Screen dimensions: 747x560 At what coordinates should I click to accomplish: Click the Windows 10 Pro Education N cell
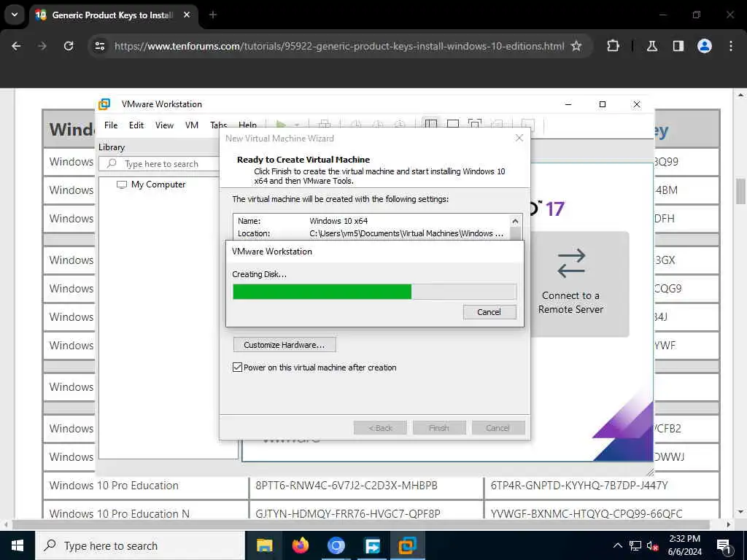pos(146,510)
